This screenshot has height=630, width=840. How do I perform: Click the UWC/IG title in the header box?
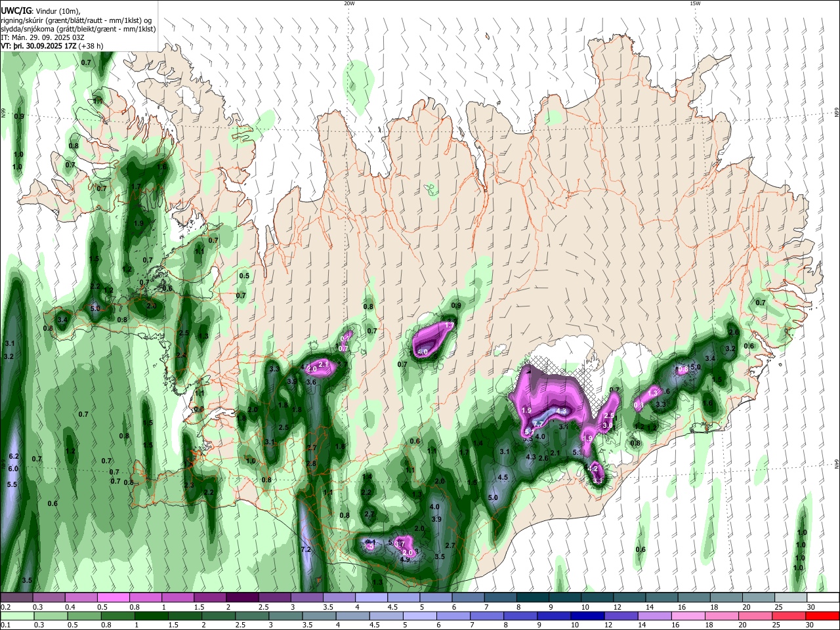pos(16,10)
